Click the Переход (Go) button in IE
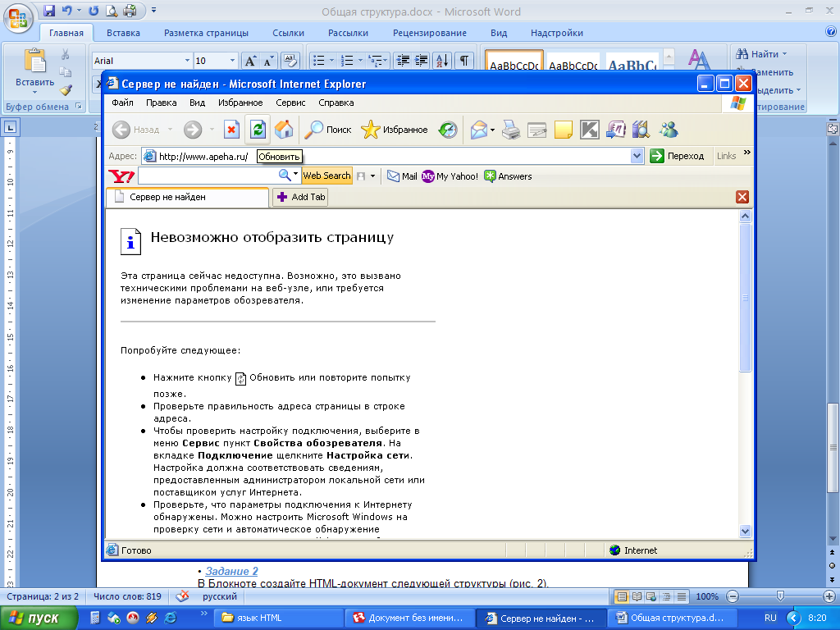840x630 pixels. [x=677, y=156]
